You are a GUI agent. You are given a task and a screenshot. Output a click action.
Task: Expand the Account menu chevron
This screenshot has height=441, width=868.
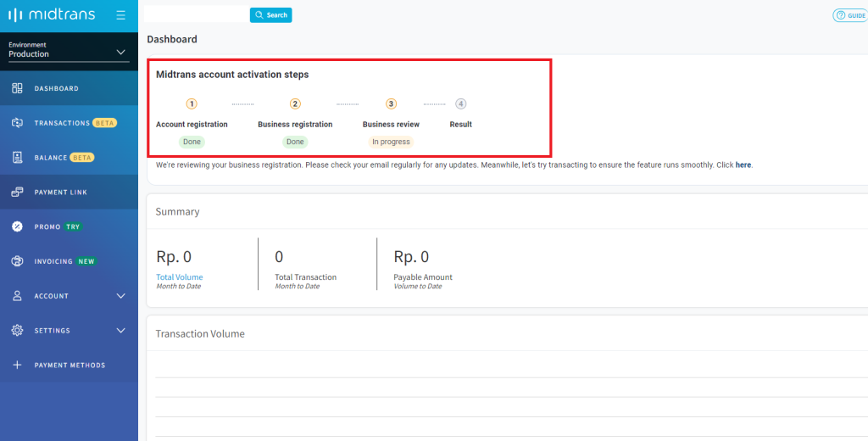click(121, 296)
